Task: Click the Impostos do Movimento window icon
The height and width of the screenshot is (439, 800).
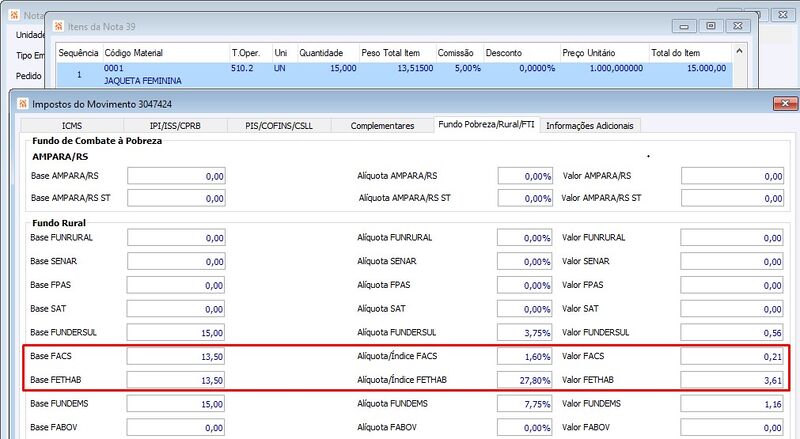Action: coord(22,104)
